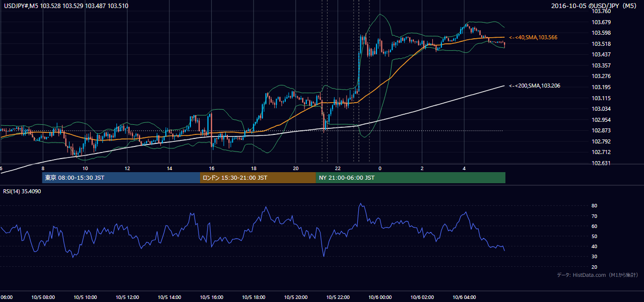644x302 pixels.
Task: Click RSI level 60 on axis
Action: coord(595,226)
